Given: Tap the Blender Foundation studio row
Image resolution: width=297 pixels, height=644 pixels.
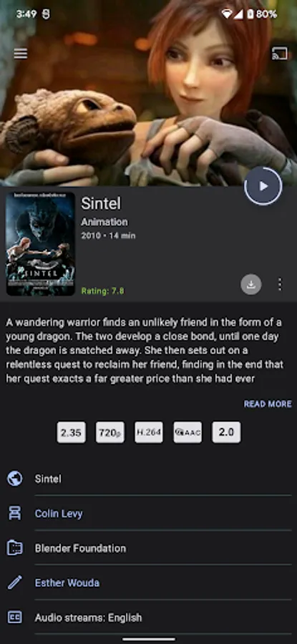Looking at the screenshot, I should (x=149, y=548).
